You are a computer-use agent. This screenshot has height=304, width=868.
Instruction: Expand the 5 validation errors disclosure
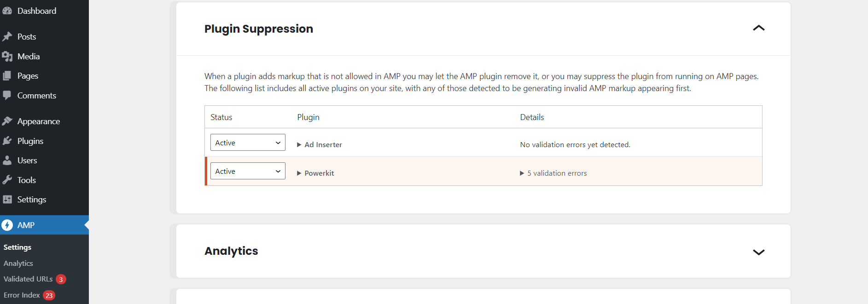click(553, 173)
